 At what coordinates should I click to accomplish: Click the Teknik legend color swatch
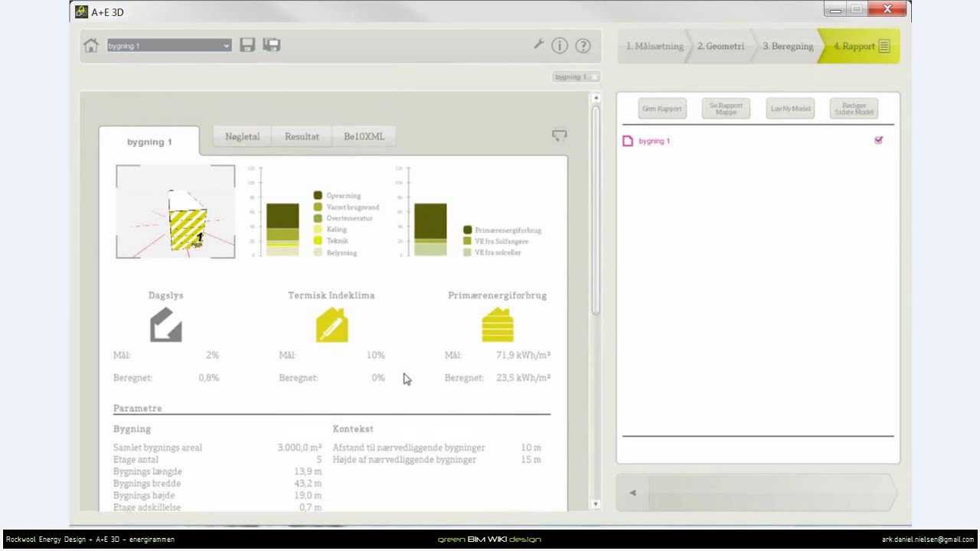(x=318, y=240)
